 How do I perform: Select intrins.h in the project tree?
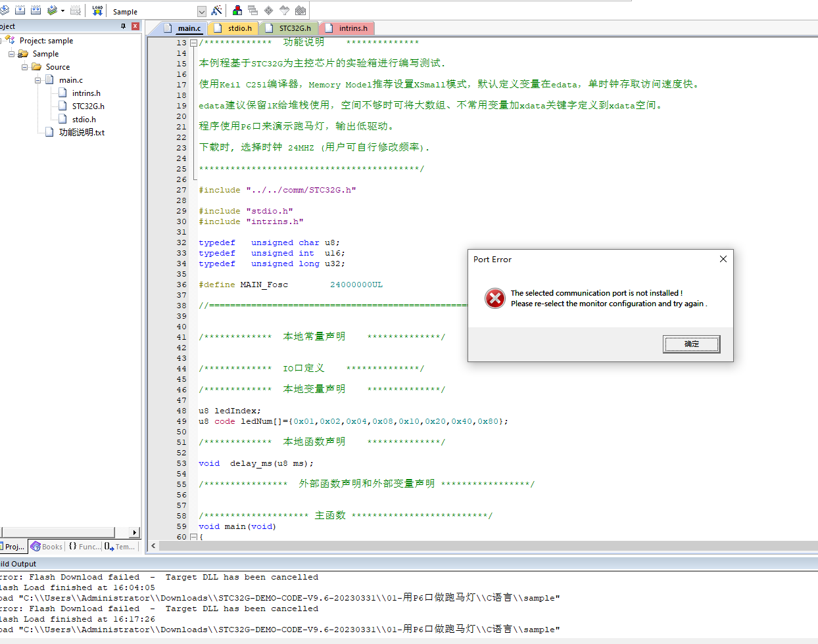point(86,93)
